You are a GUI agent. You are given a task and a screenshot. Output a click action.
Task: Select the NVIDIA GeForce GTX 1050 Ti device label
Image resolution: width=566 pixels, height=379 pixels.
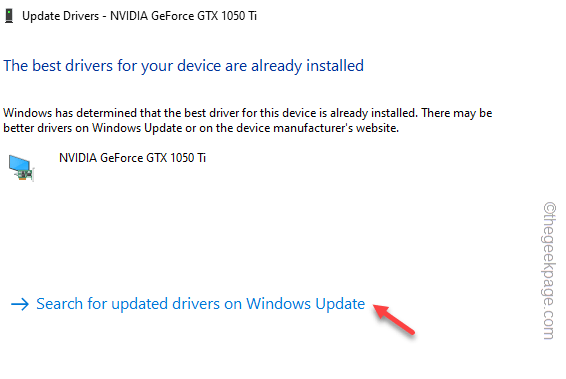(x=132, y=158)
